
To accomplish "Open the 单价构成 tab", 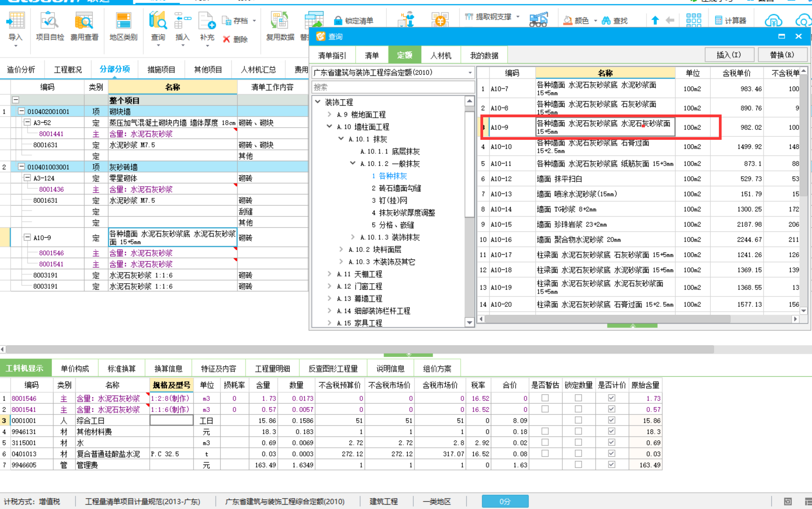I will click(75, 368).
